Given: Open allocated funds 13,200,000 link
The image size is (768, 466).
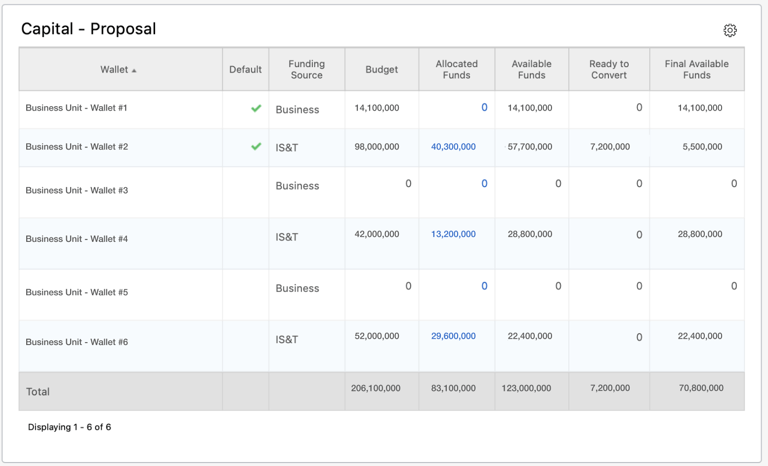Looking at the screenshot, I should click(x=453, y=234).
